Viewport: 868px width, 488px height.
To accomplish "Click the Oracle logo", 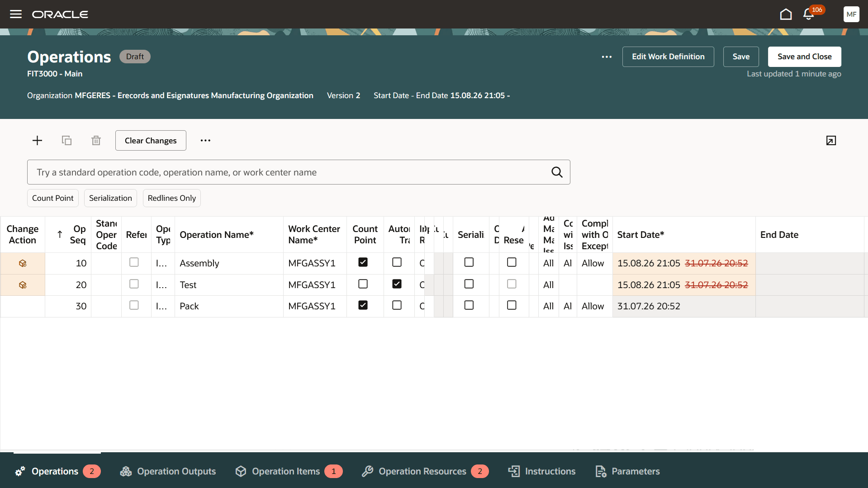I will (x=60, y=14).
